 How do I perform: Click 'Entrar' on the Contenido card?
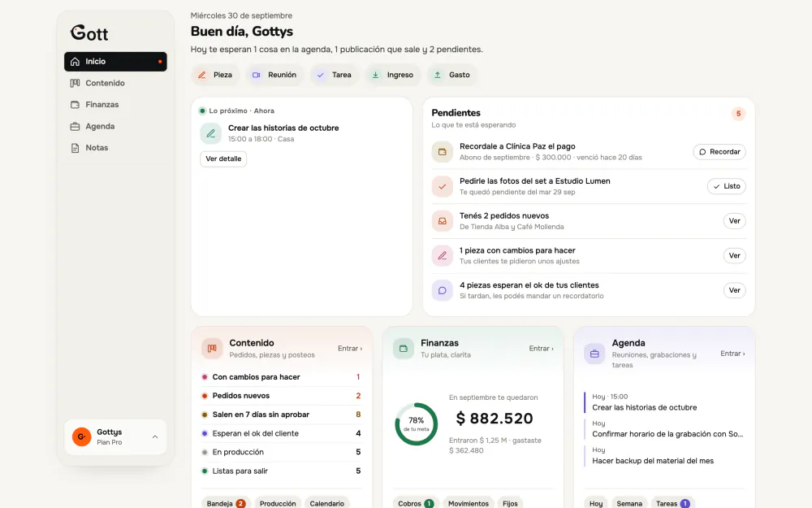pyautogui.click(x=350, y=349)
